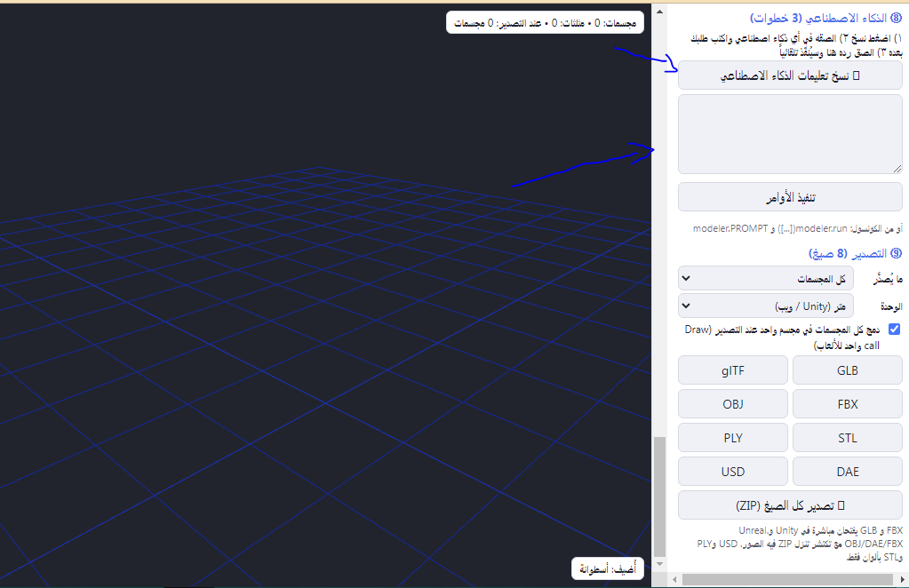Click the تنفيذ الأوامر execute button
909x588 pixels.
coord(790,197)
